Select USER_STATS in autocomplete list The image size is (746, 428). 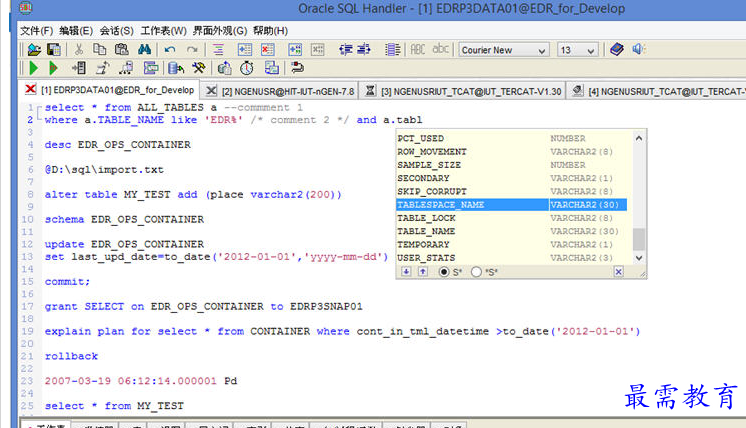(511, 258)
